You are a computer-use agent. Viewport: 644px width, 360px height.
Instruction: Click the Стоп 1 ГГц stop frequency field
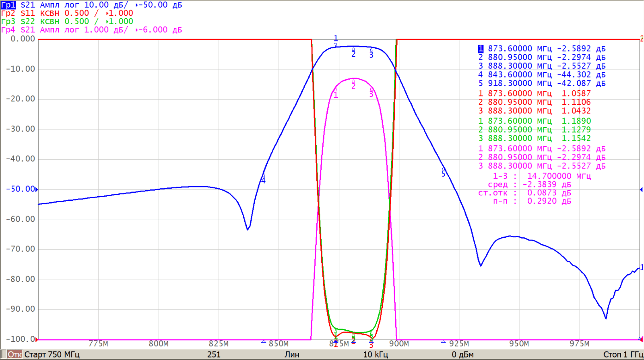(623, 354)
